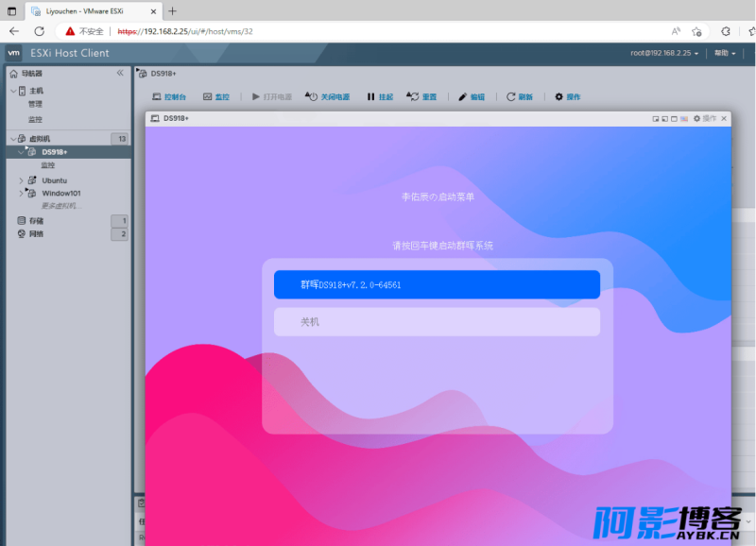Viewport: 756px width, 546px height.
Task: Collapse the 虚拟机 tree section
Action: point(11,139)
